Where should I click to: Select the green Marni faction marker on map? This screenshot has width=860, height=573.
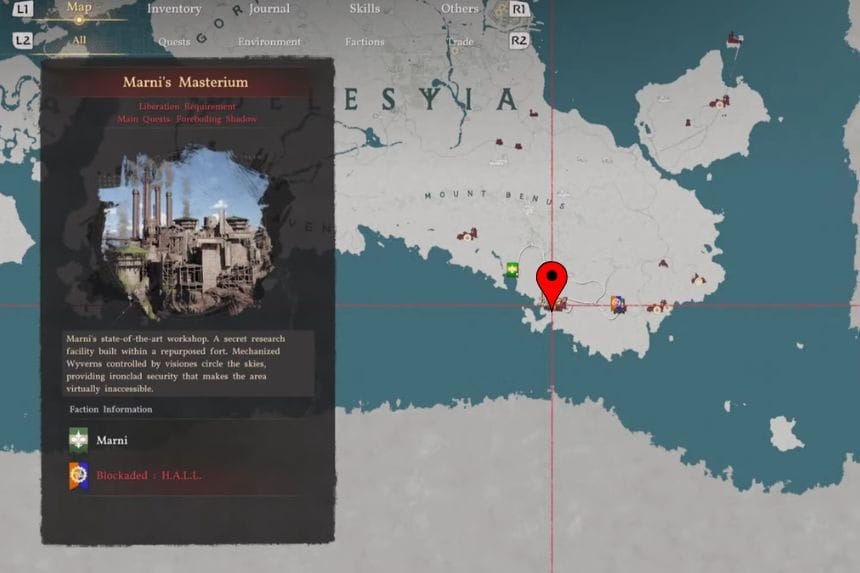(x=512, y=269)
